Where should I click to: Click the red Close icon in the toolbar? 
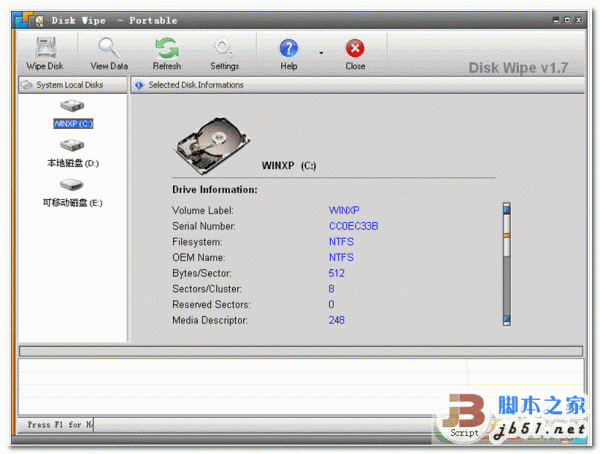pos(355,48)
